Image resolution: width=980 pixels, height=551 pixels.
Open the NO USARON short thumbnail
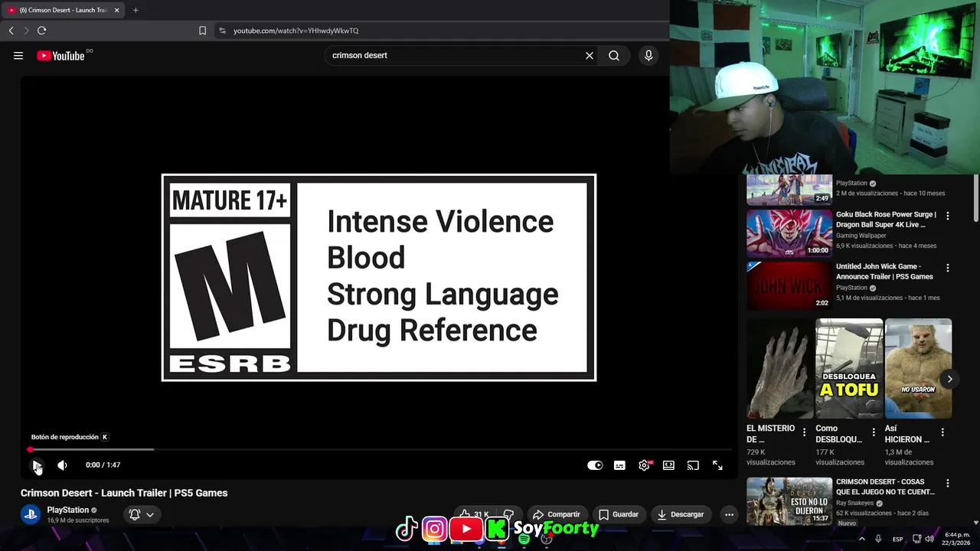[x=918, y=368]
